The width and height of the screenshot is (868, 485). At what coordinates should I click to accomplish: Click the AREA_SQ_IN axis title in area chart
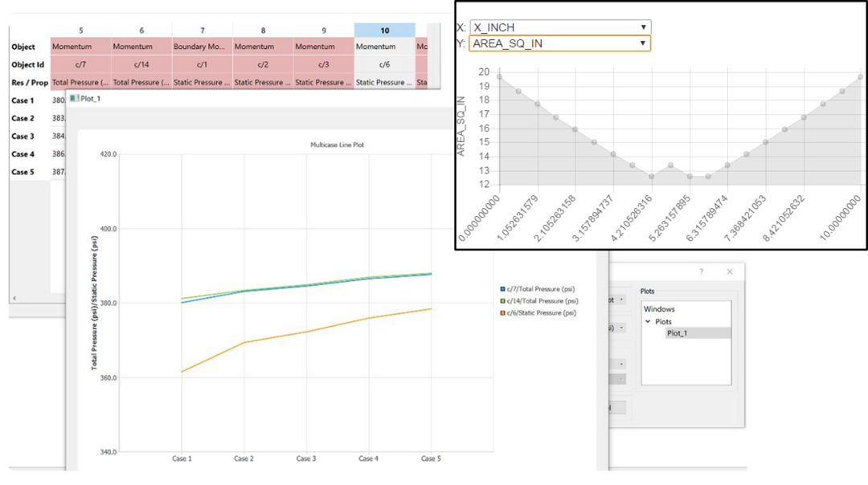point(461,126)
